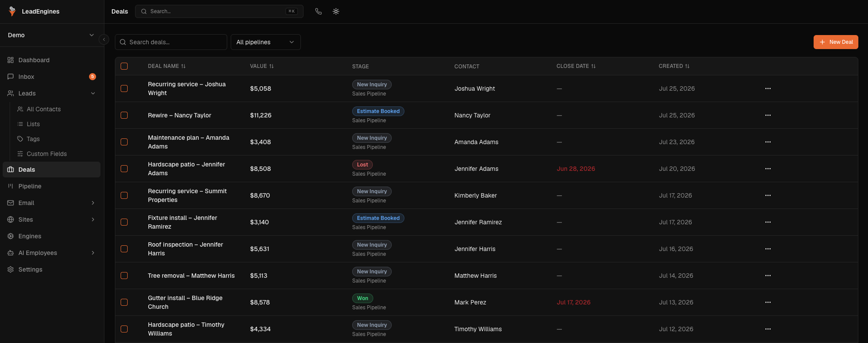Open All Contacts
Screen dimensions: 868x343
pos(57,109)
